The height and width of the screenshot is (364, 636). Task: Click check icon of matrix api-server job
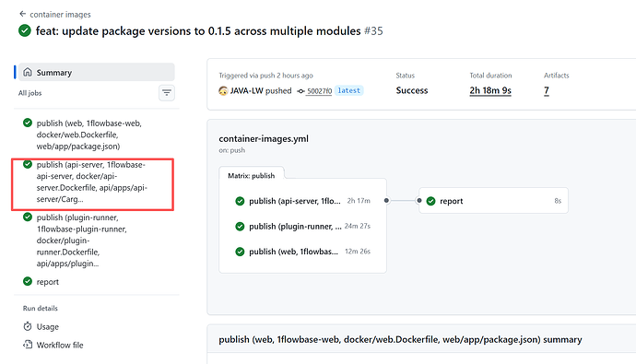241,201
